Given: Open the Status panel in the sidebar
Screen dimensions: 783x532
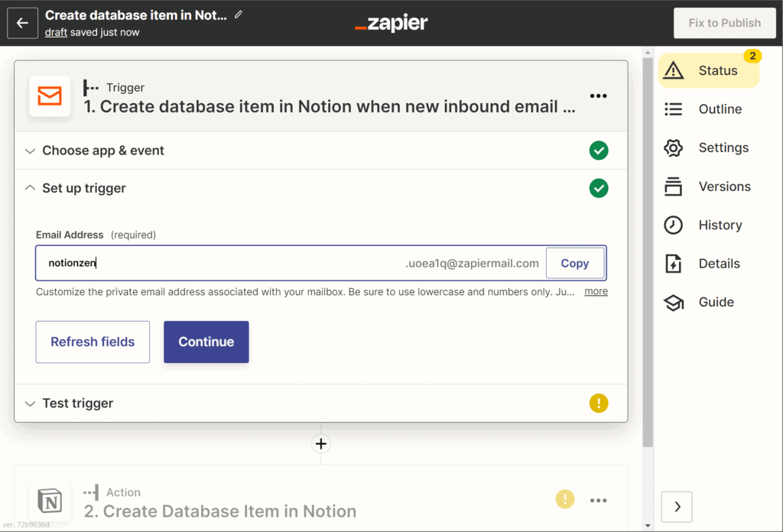Looking at the screenshot, I should 709,70.
